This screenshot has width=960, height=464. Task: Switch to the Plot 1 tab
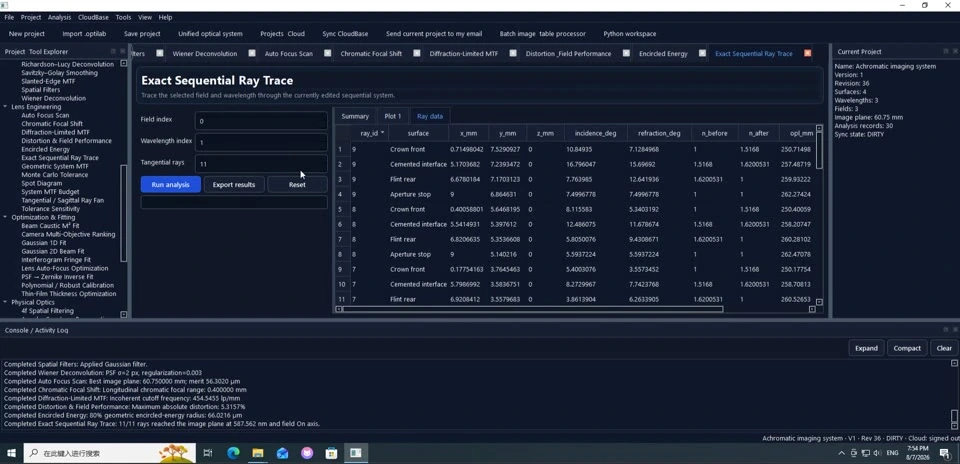(x=392, y=116)
